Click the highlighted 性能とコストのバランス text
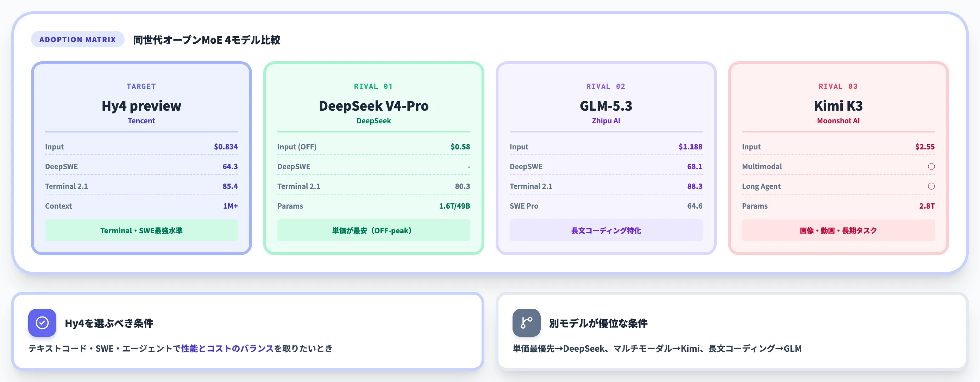 point(227,348)
